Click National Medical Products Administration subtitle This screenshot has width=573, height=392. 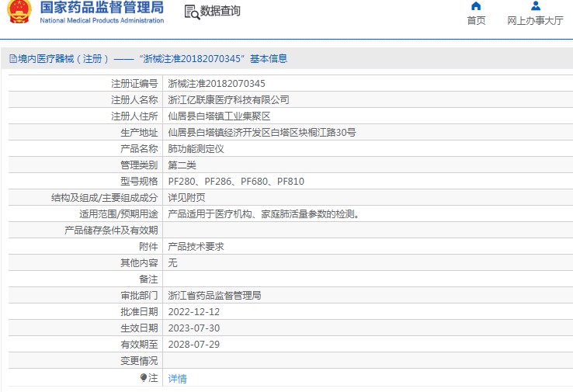(x=102, y=20)
